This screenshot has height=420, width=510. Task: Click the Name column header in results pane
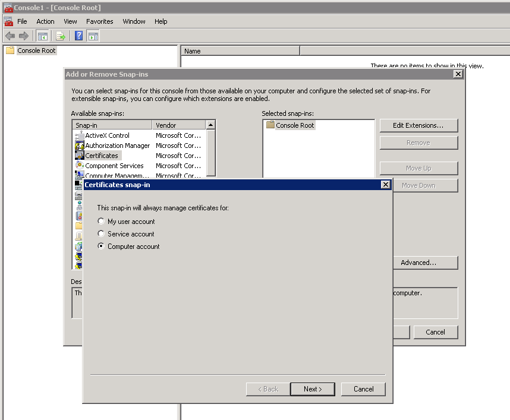[x=240, y=51]
